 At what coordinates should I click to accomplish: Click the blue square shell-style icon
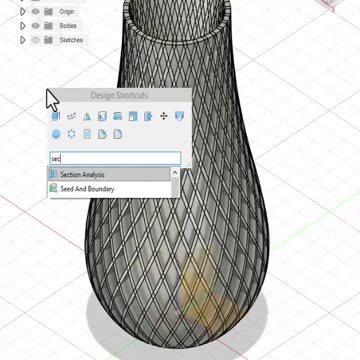[x=133, y=116]
